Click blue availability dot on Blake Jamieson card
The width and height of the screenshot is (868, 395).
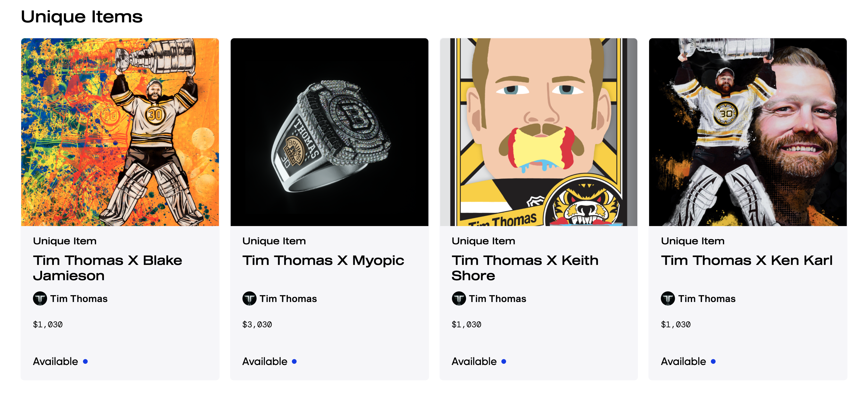tap(86, 361)
